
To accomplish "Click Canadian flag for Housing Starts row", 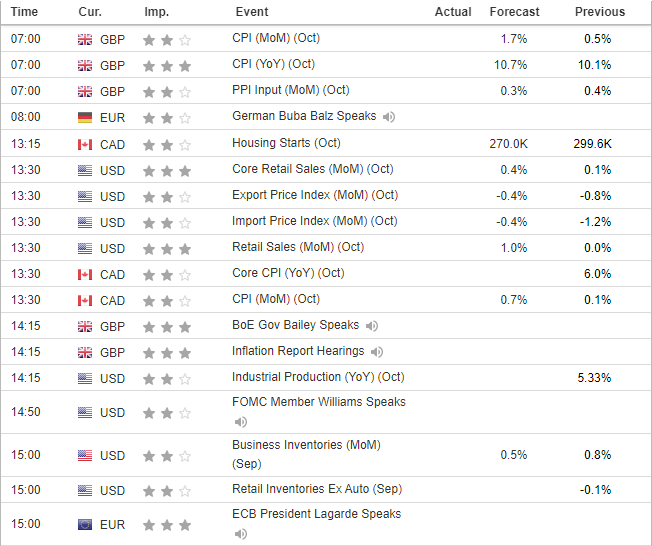I will [85, 144].
